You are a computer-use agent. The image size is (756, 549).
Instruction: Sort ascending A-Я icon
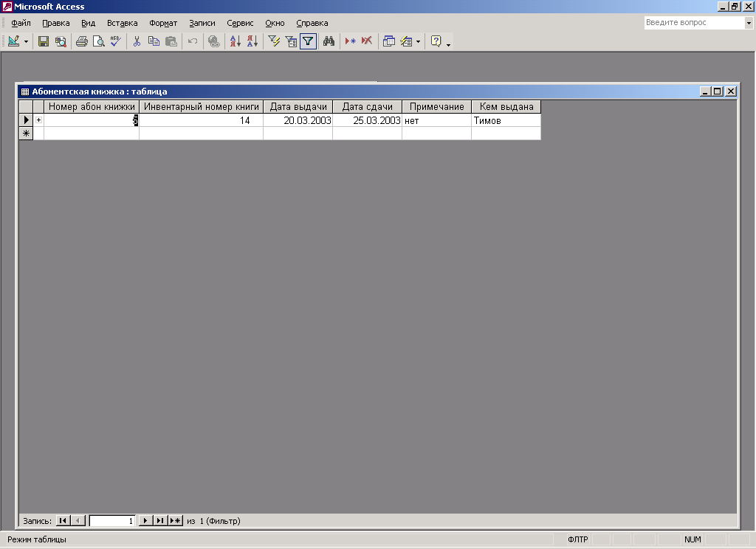pos(236,41)
